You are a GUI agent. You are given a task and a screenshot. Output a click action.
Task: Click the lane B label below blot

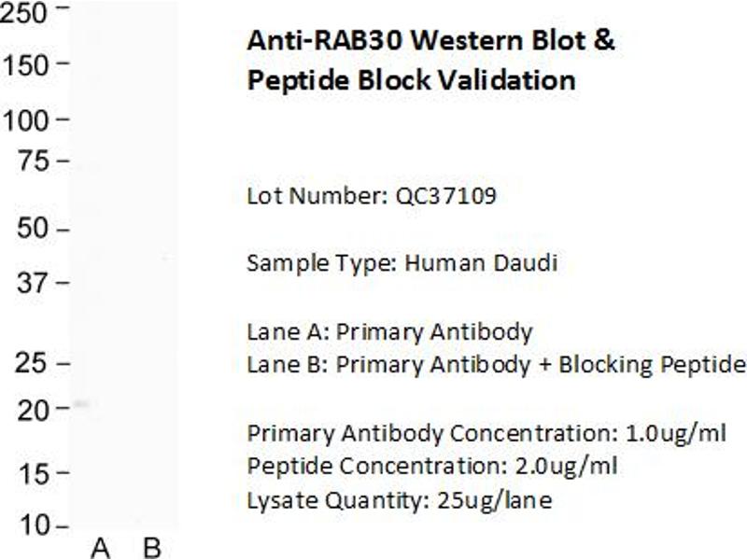151,548
